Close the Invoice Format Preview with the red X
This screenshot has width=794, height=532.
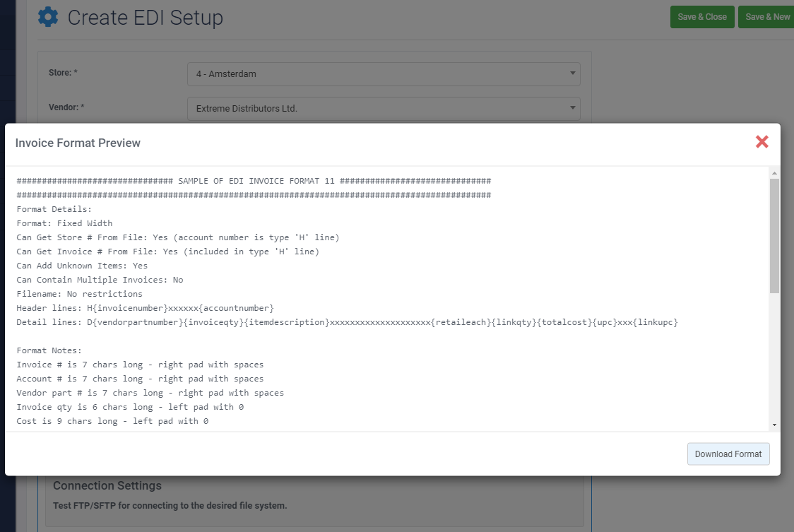[762, 142]
